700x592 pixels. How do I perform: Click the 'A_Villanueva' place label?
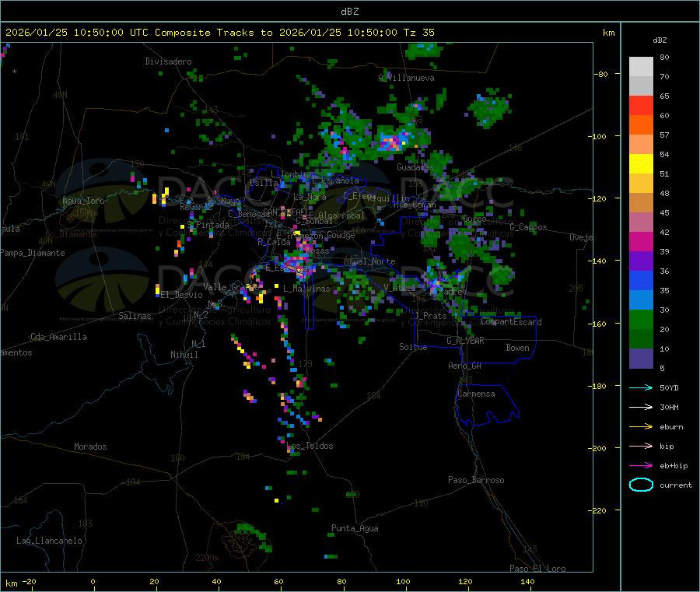click(406, 78)
